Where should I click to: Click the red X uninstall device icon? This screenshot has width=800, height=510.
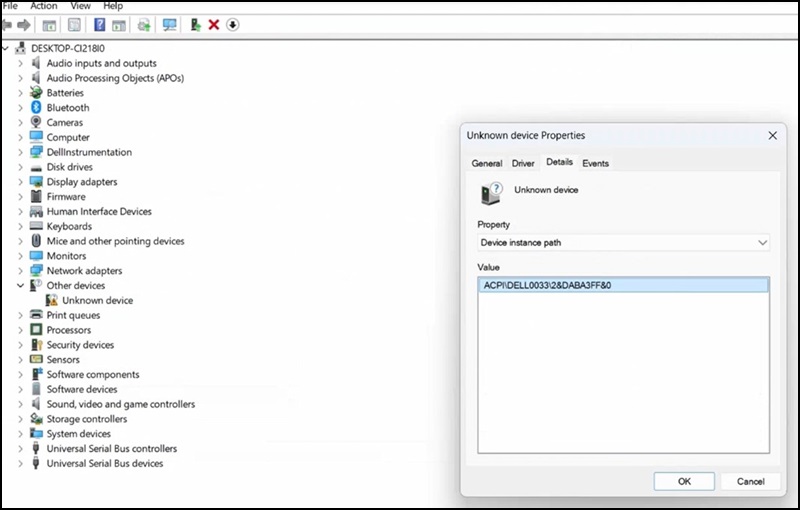click(213, 25)
